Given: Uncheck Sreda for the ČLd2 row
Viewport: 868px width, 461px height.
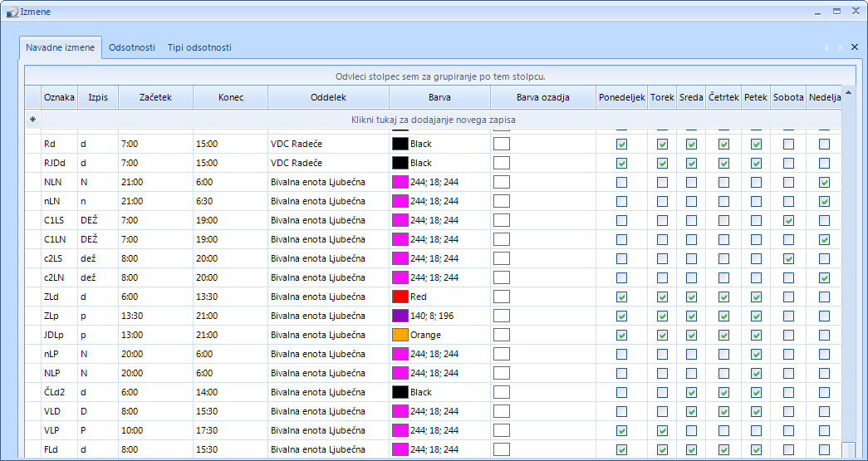Looking at the screenshot, I should click(691, 392).
